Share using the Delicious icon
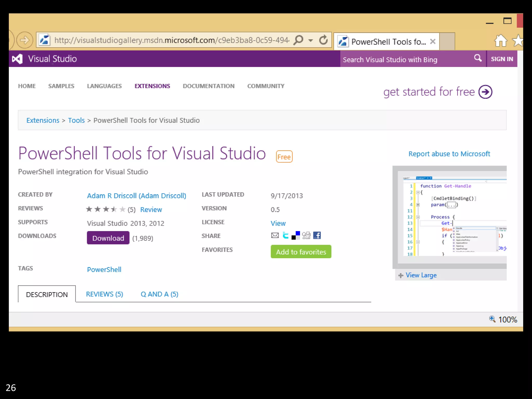 click(296, 235)
